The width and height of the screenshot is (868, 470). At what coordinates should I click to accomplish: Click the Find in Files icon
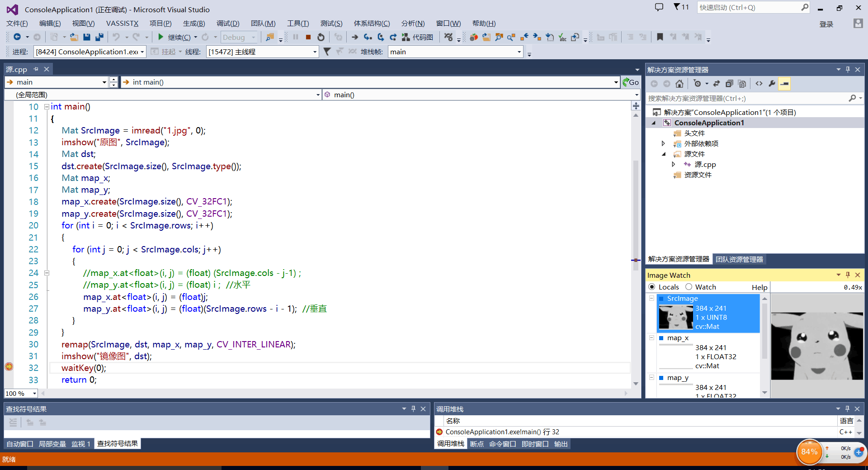tap(270, 37)
